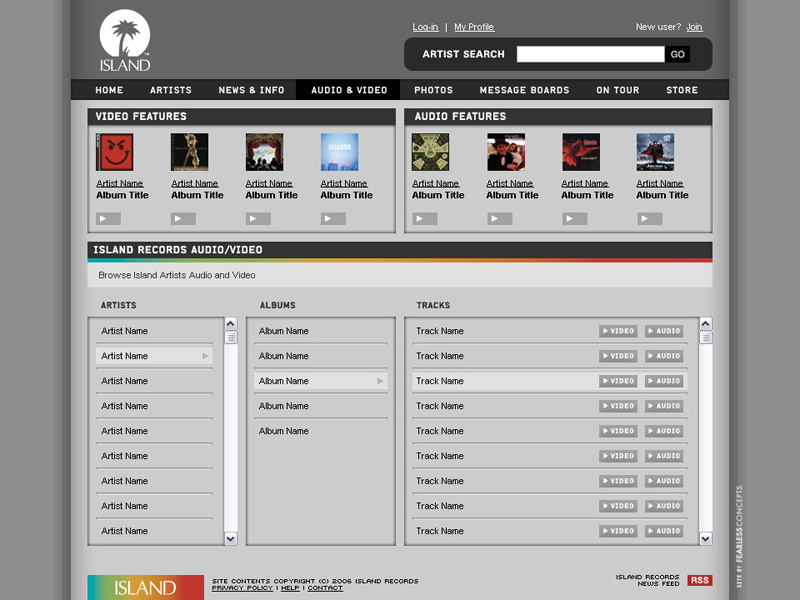Open the On Tour navigation item
Viewport: 800px width, 600px height.
pyautogui.click(x=617, y=90)
